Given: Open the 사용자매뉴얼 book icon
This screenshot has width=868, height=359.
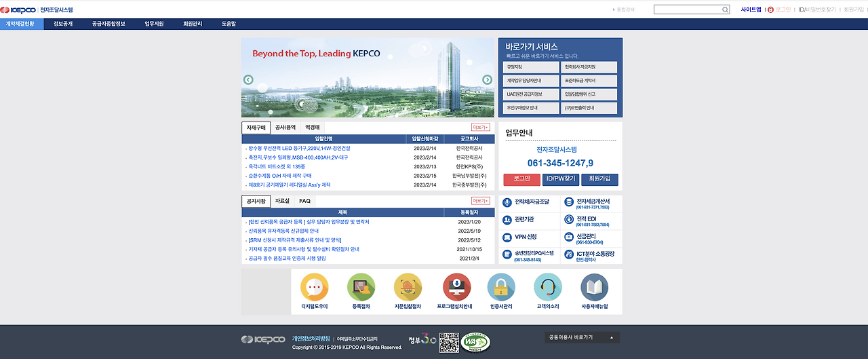Looking at the screenshot, I should point(595,287).
